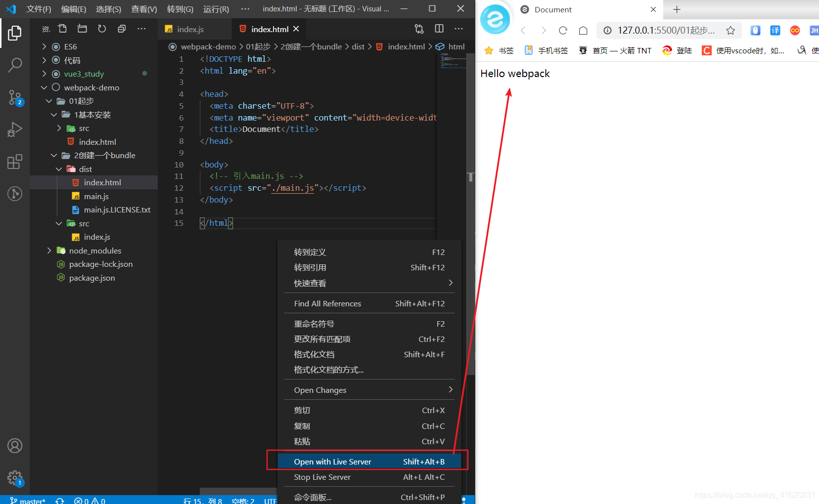Open the Open Changes submenu
819x504 pixels.
click(x=369, y=390)
